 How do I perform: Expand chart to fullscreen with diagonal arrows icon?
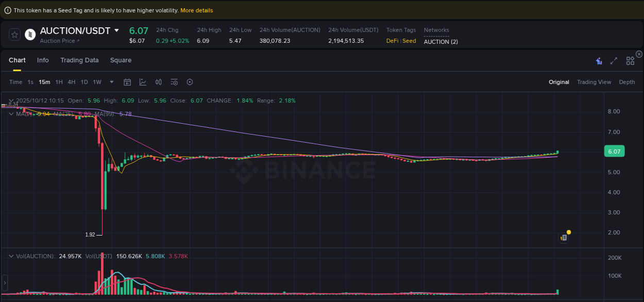click(x=614, y=60)
